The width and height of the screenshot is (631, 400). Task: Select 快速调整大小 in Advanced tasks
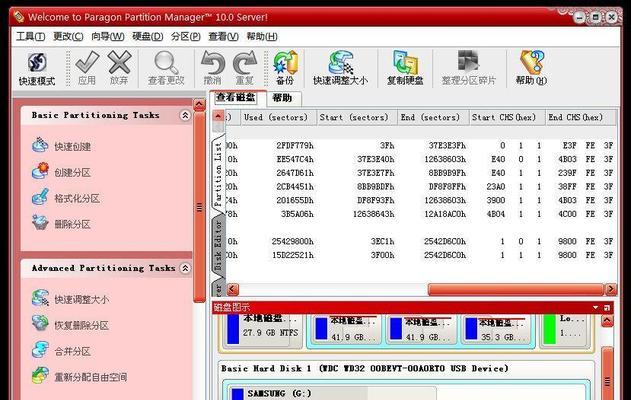click(x=70, y=299)
